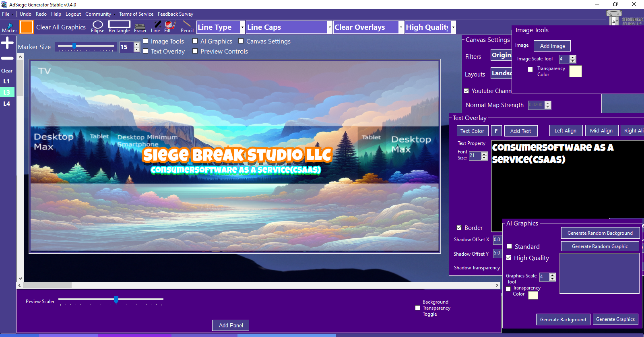The width and height of the screenshot is (644, 337).
Task: Click the F font button
Action: (x=496, y=131)
